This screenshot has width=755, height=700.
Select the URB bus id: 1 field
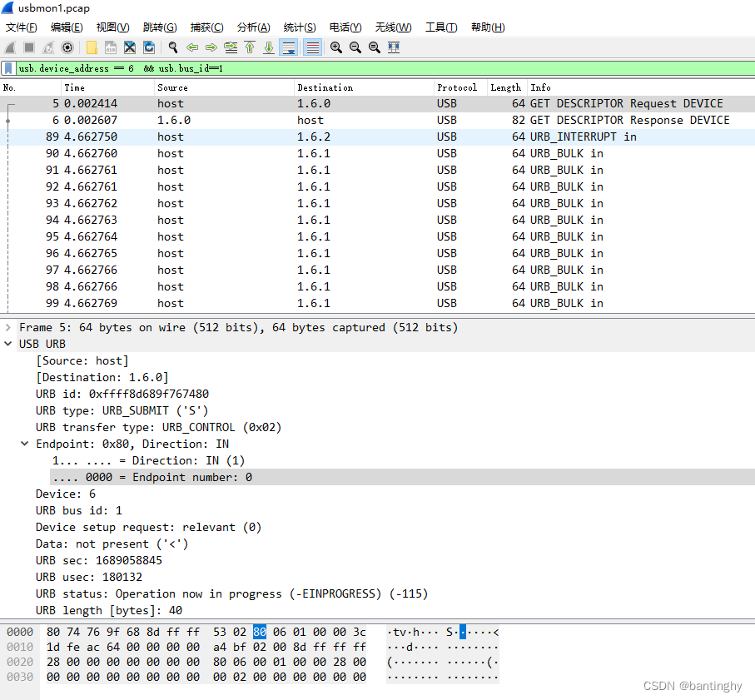(78, 511)
